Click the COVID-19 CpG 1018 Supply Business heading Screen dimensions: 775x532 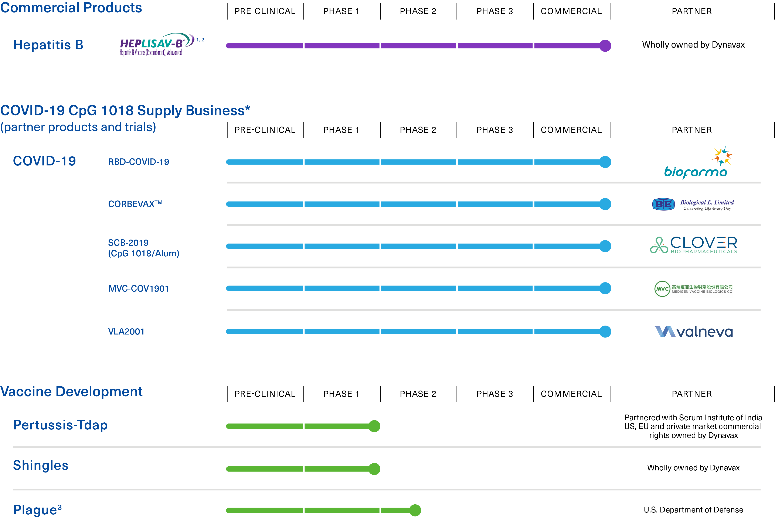point(125,111)
